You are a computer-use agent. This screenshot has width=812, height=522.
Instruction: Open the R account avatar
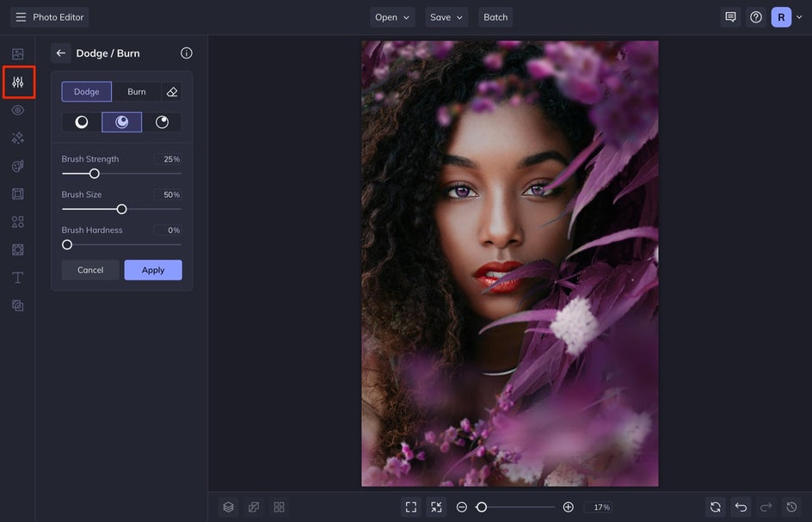pyautogui.click(x=781, y=17)
